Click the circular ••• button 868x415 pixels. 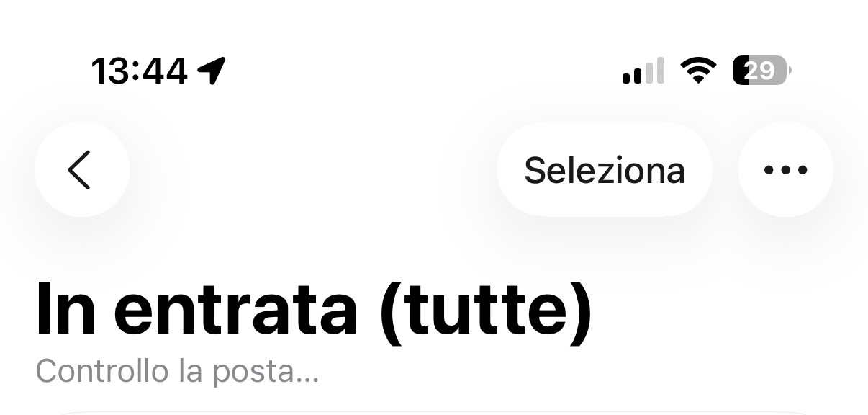point(785,169)
